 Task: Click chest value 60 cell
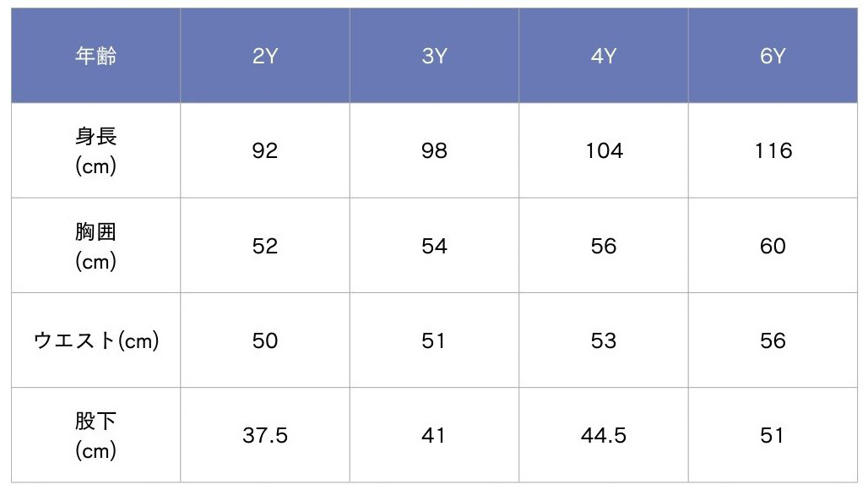point(773,246)
